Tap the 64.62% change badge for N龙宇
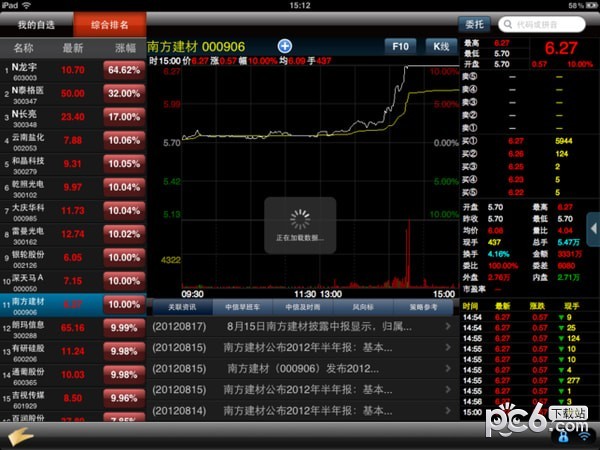600x450 pixels. point(124,70)
